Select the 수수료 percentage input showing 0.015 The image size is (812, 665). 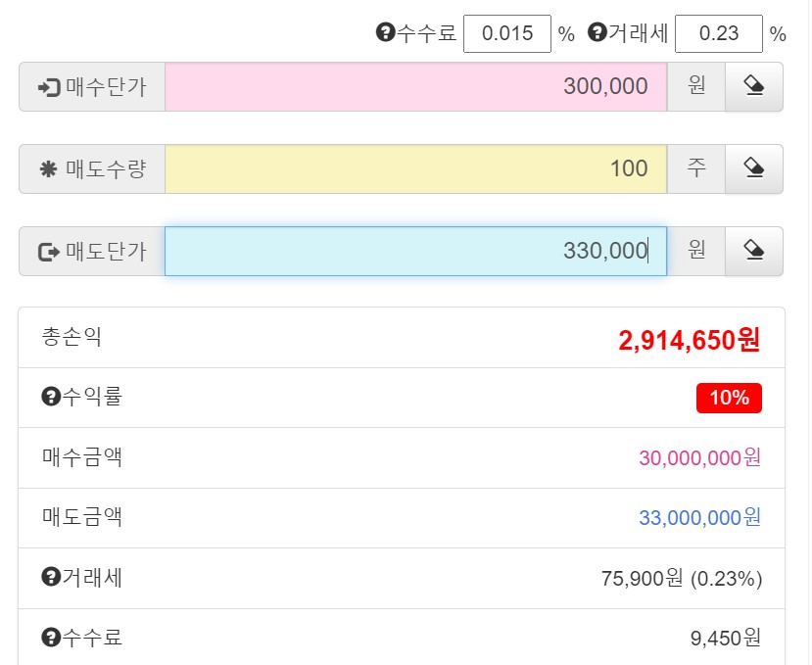pos(506,33)
